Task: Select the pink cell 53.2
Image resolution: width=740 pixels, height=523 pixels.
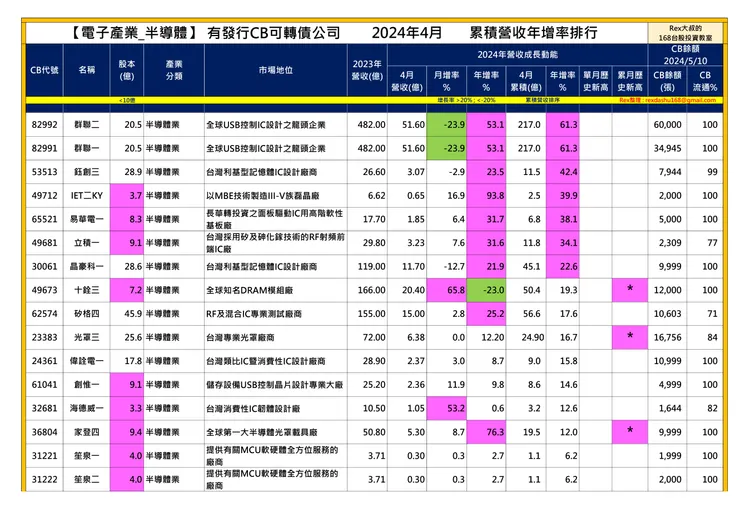Action: coord(446,408)
